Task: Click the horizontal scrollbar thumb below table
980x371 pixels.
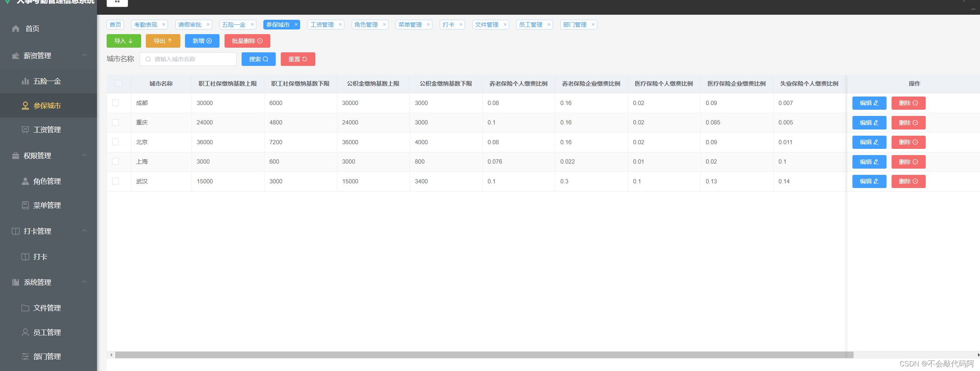Action: 484,355
